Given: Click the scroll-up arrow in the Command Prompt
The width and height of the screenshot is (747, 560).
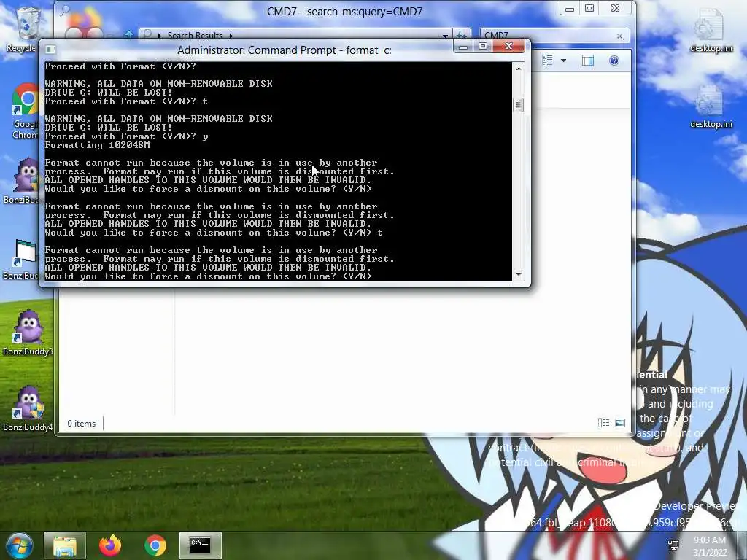Looking at the screenshot, I should (x=519, y=69).
